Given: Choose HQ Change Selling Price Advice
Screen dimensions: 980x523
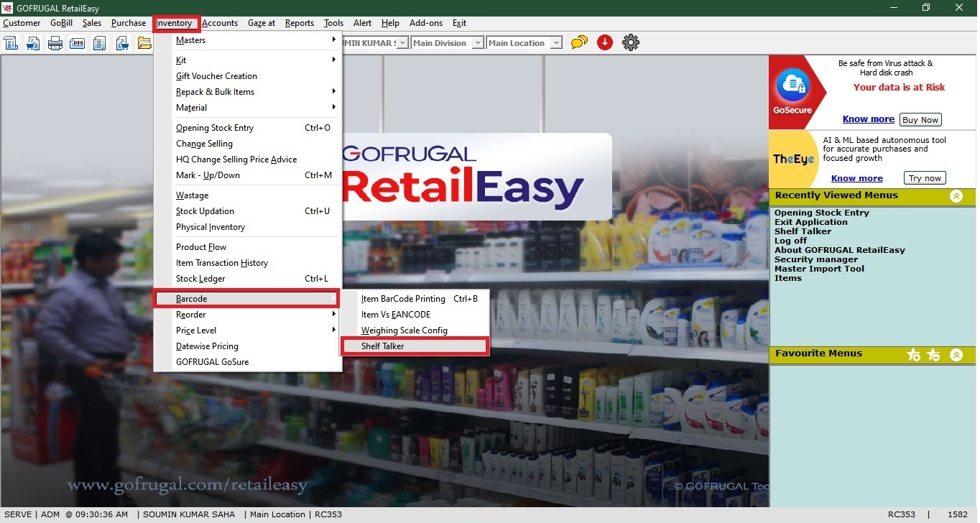Looking at the screenshot, I should coord(248,159).
